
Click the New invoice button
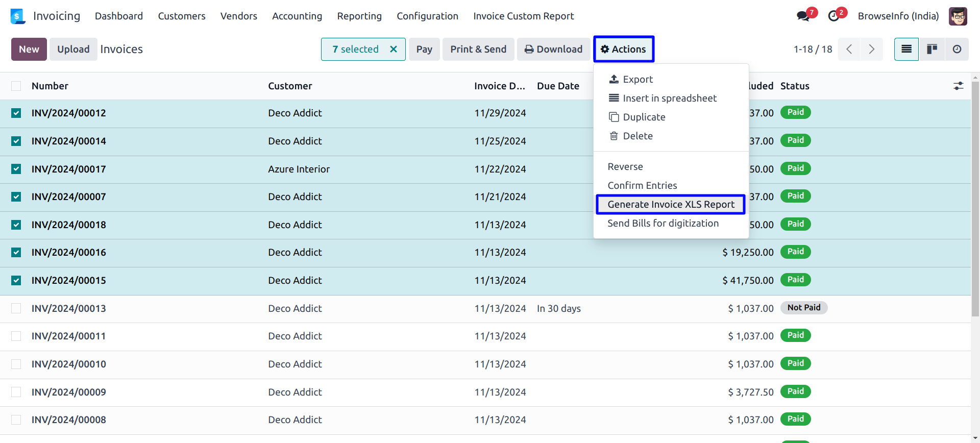[29, 50]
